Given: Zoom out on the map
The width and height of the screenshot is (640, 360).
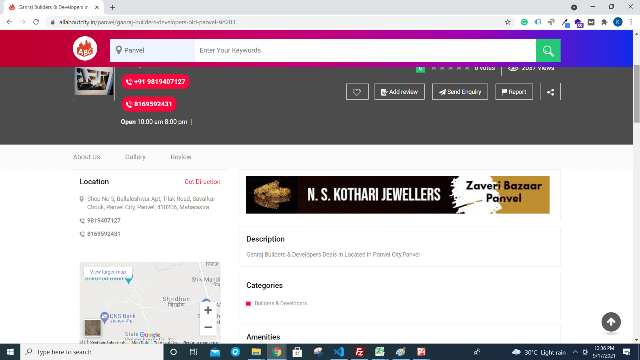Looking at the screenshot, I should [x=208, y=327].
